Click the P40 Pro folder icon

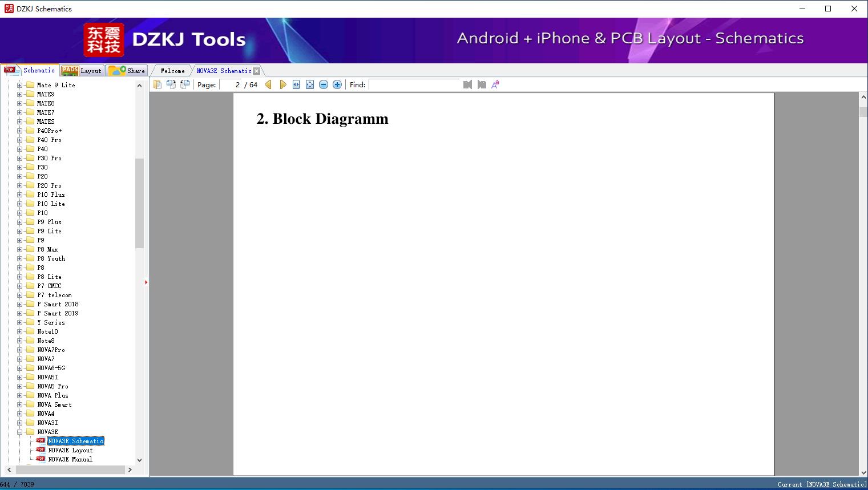tap(30, 140)
